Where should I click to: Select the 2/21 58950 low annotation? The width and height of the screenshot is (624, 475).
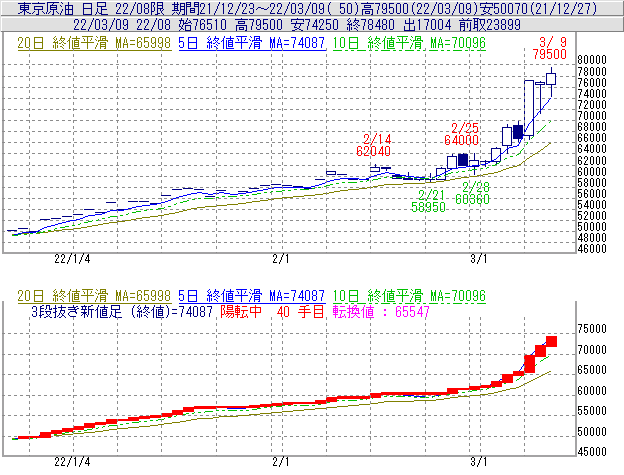click(x=429, y=201)
